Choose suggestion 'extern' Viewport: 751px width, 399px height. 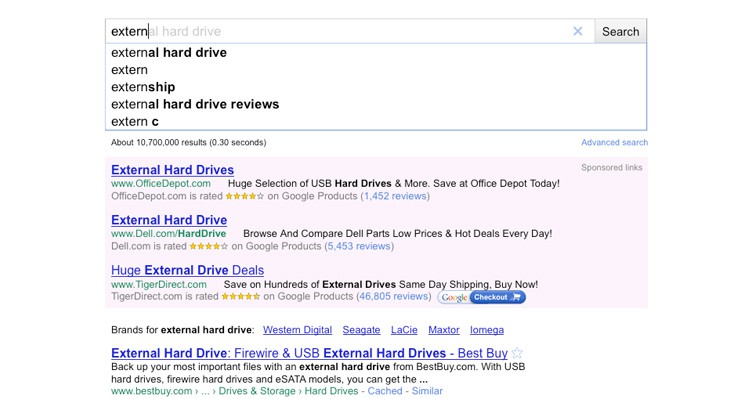click(376, 70)
